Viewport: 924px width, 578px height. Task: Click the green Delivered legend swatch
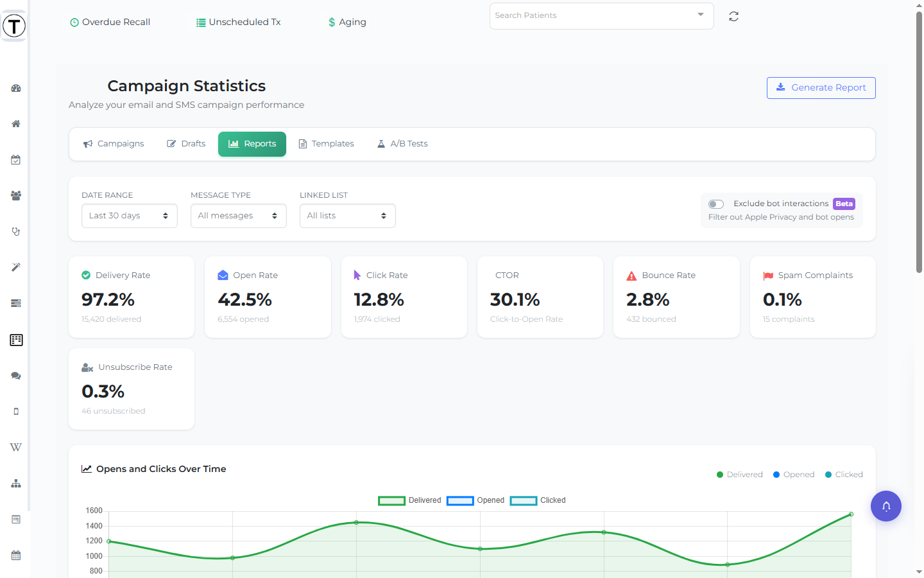pos(391,501)
